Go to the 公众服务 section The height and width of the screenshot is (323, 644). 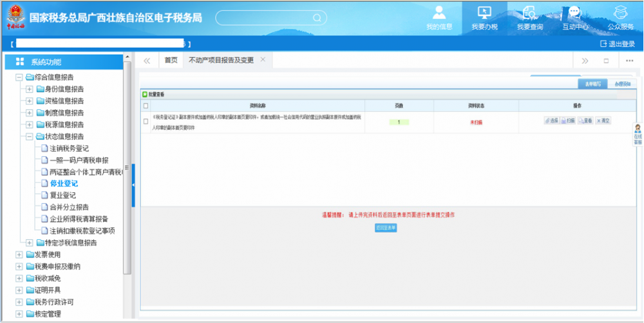[620, 18]
